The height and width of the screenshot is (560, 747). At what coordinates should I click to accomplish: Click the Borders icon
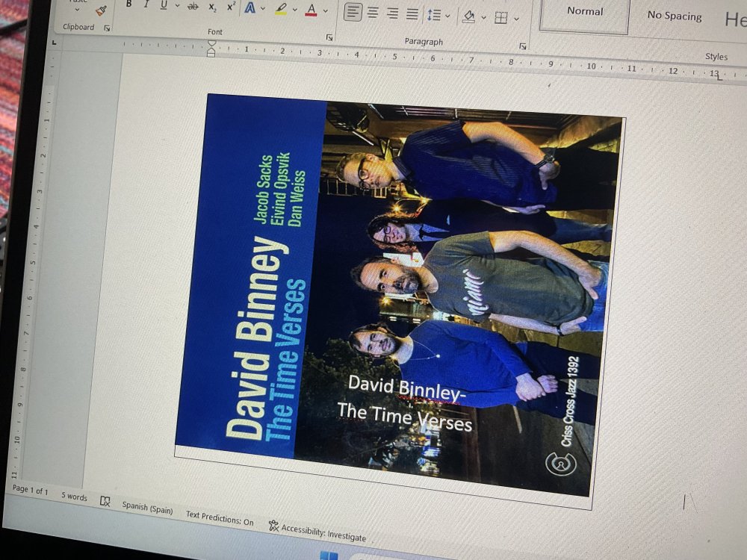pyautogui.click(x=500, y=18)
